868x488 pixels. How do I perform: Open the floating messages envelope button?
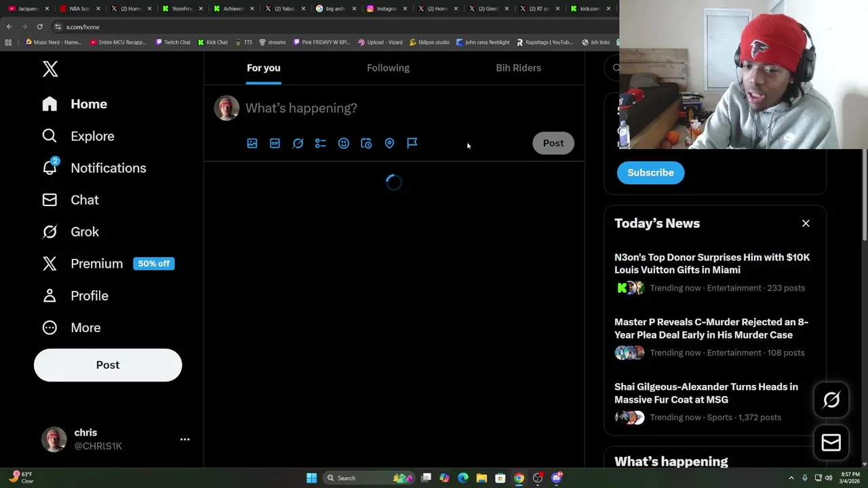click(831, 443)
